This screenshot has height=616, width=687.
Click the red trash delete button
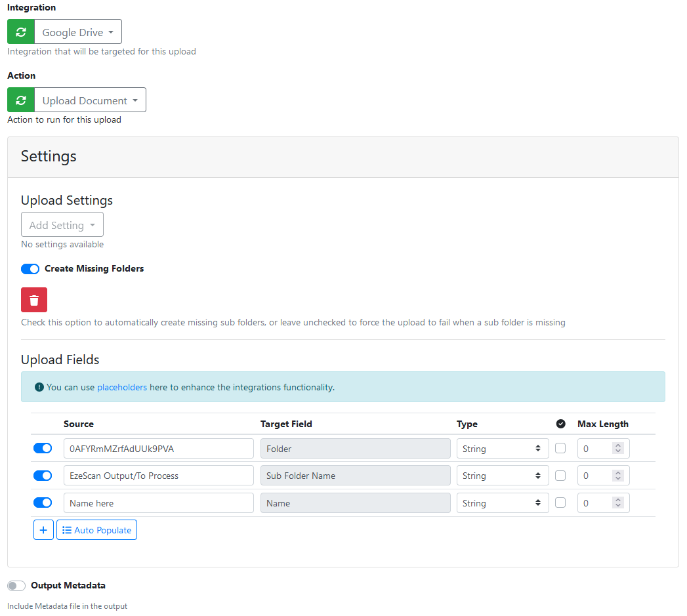(x=34, y=300)
